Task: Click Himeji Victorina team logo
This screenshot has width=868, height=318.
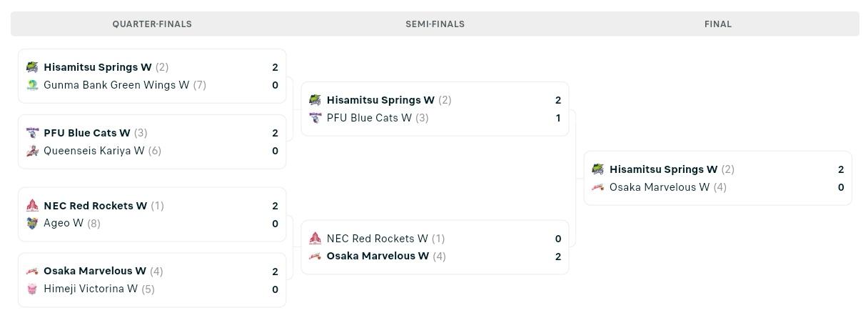Action: click(x=32, y=289)
